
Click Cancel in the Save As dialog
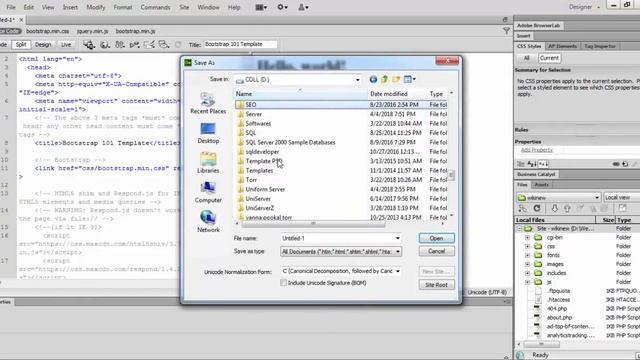tap(436, 251)
